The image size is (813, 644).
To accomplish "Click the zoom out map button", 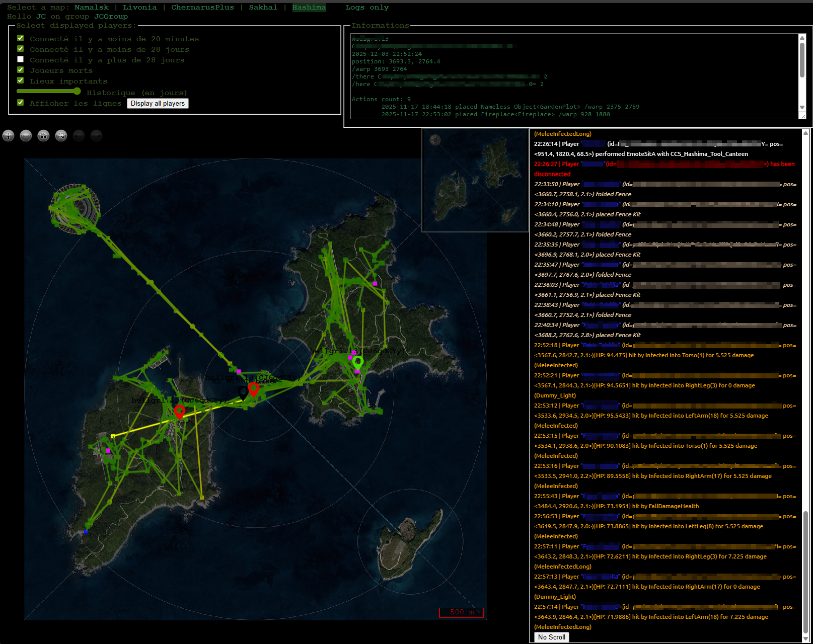I will tap(26, 135).
